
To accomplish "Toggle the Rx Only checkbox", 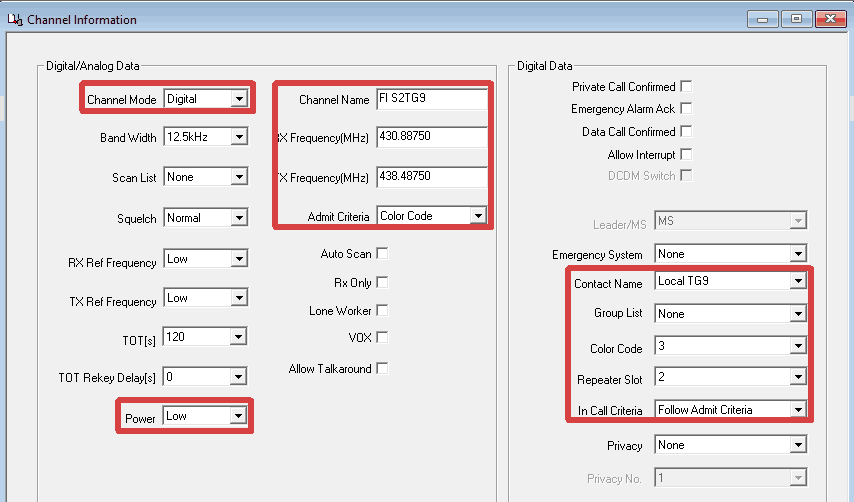I will coord(382,283).
